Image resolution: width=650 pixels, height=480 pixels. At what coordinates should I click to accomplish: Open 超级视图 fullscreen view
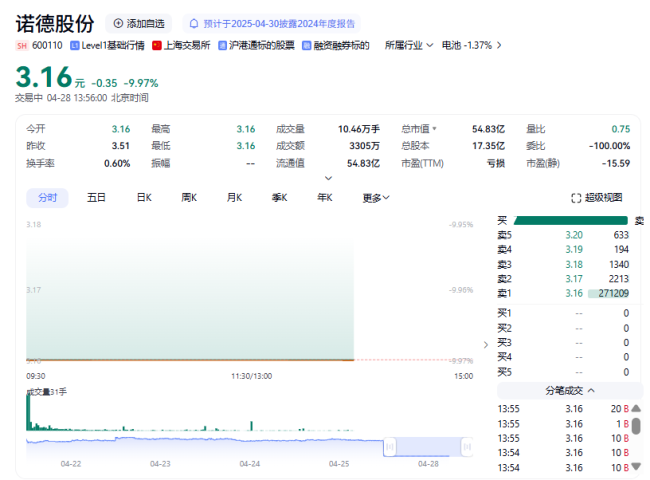pyautogui.click(x=597, y=198)
